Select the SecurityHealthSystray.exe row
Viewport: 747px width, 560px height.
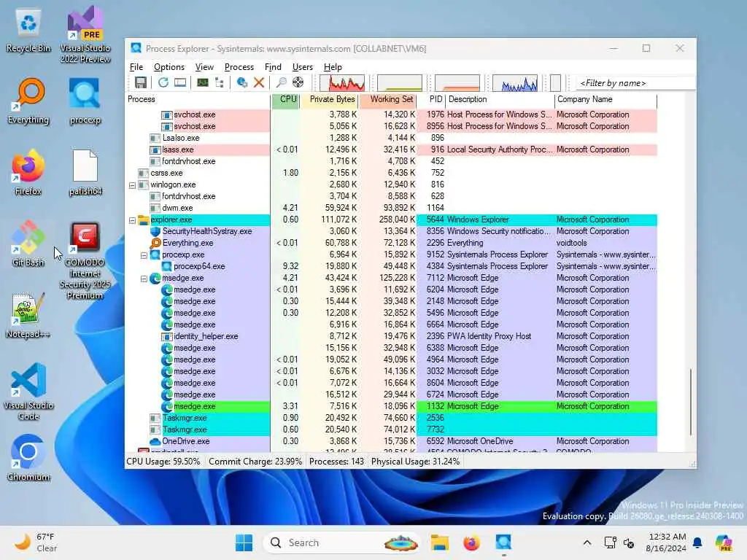(392, 231)
